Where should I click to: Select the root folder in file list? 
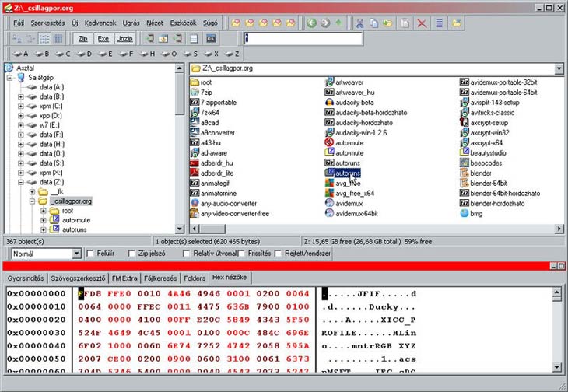tap(201, 82)
